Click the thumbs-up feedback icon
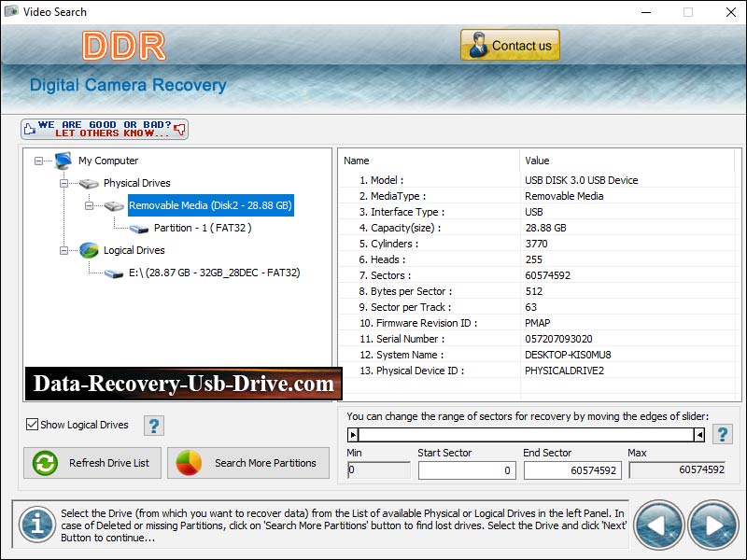Image resolution: width=747 pixels, height=560 pixels. tap(30, 129)
